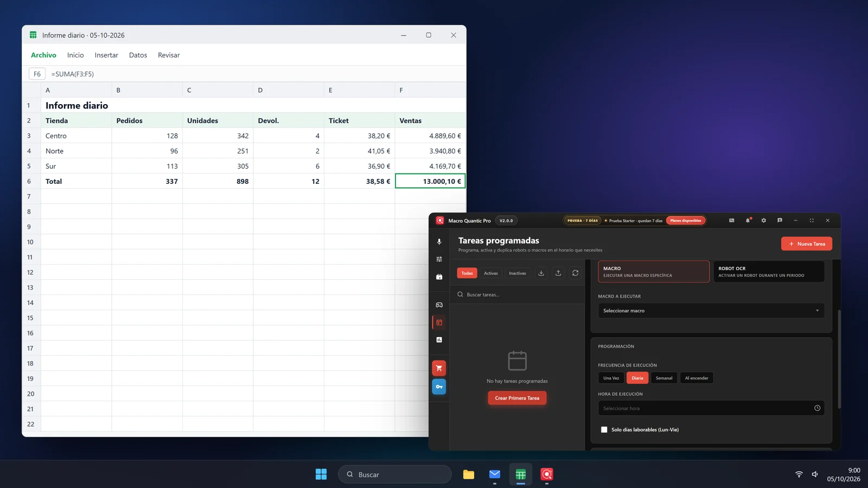Viewport: 868px width, 488px height.
Task: Select the Diaria frequency option
Action: (637, 378)
